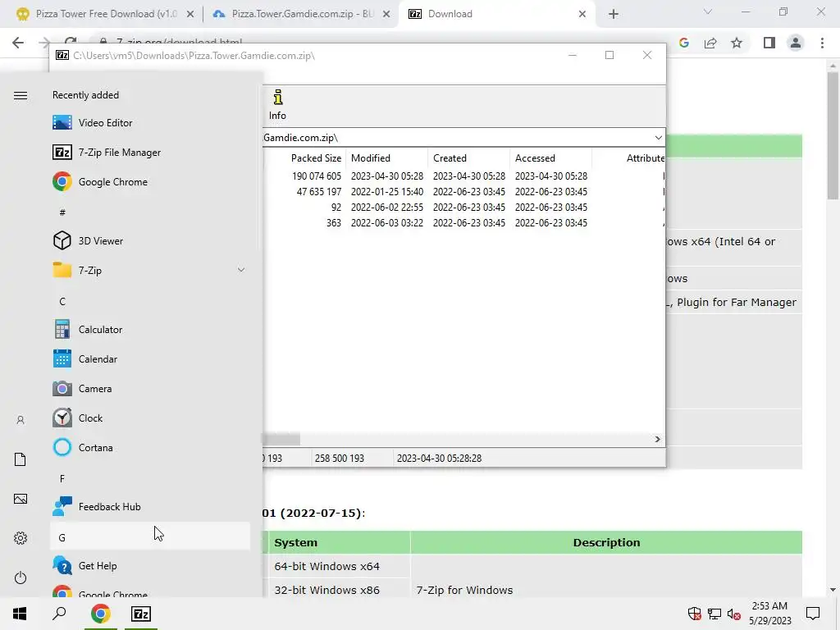Screen dimensions: 840x630
Task: Open Chrome profile avatar
Action: [796, 43]
